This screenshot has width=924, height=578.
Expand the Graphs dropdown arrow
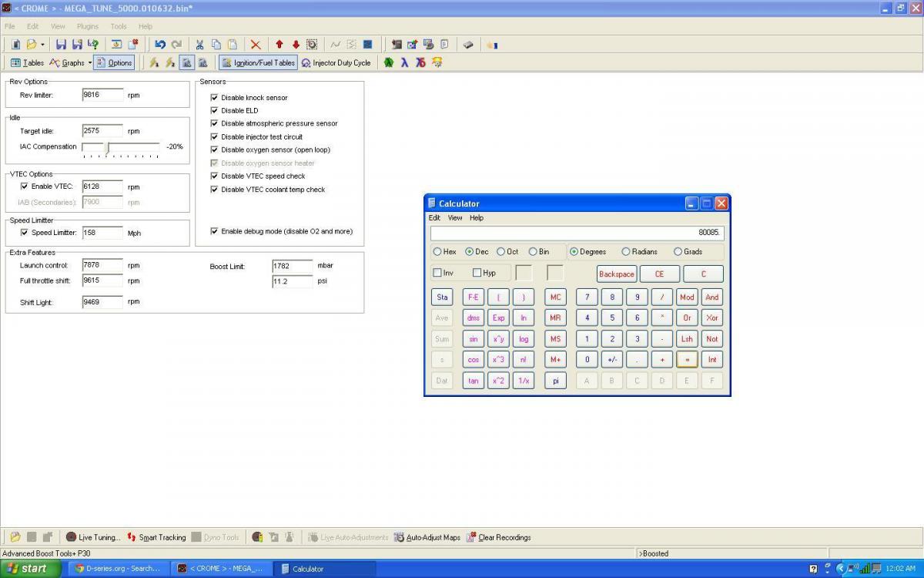coord(89,63)
